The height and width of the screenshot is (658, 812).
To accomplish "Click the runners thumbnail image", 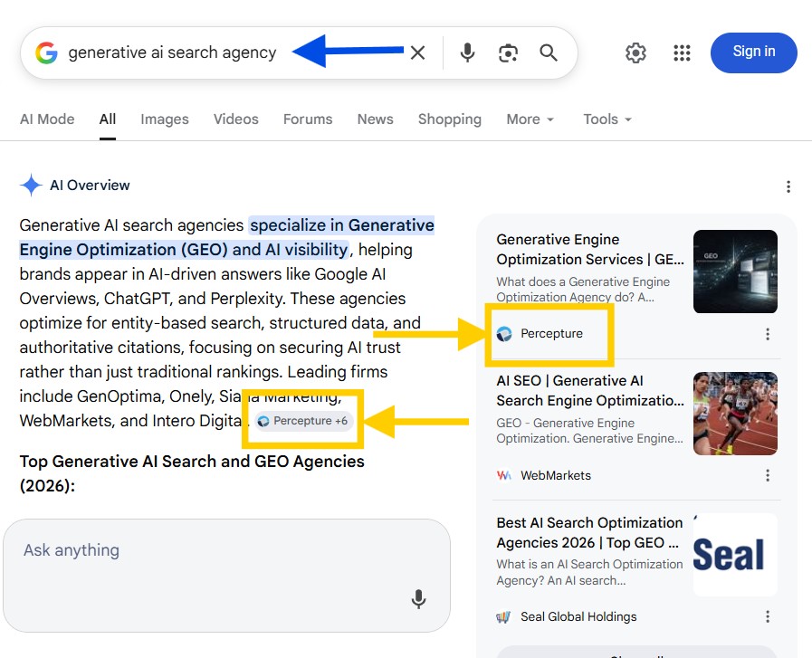I will click(x=735, y=413).
